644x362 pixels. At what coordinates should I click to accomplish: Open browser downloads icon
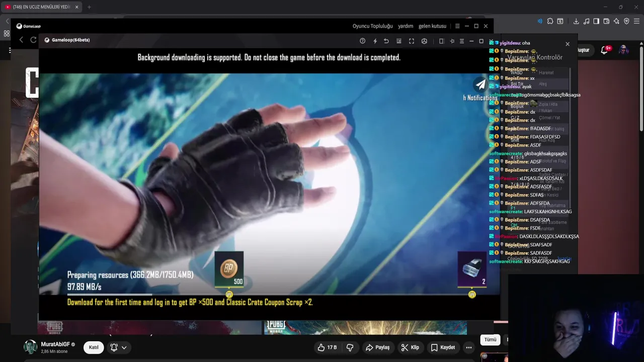pyautogui.click(x=576, y=21)
